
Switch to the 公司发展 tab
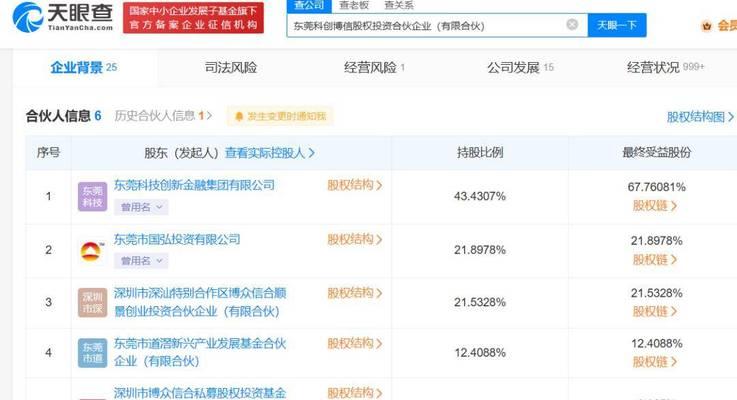tap(520, 68)
